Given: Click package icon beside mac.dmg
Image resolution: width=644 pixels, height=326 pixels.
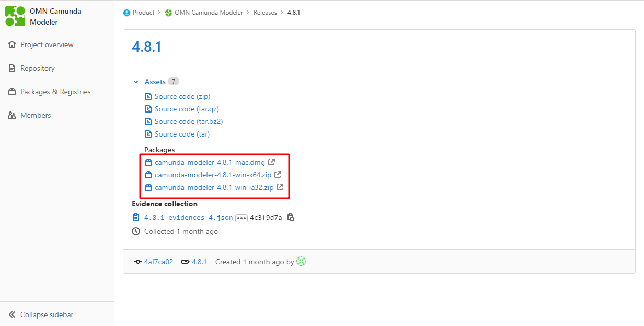Looking at the screenshot, I should (x=148, y=162).
